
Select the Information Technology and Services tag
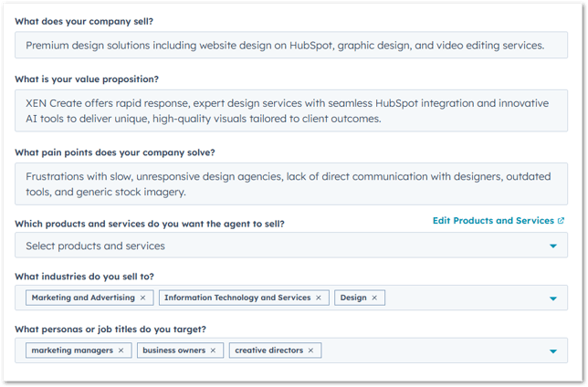tap(237, 298)
